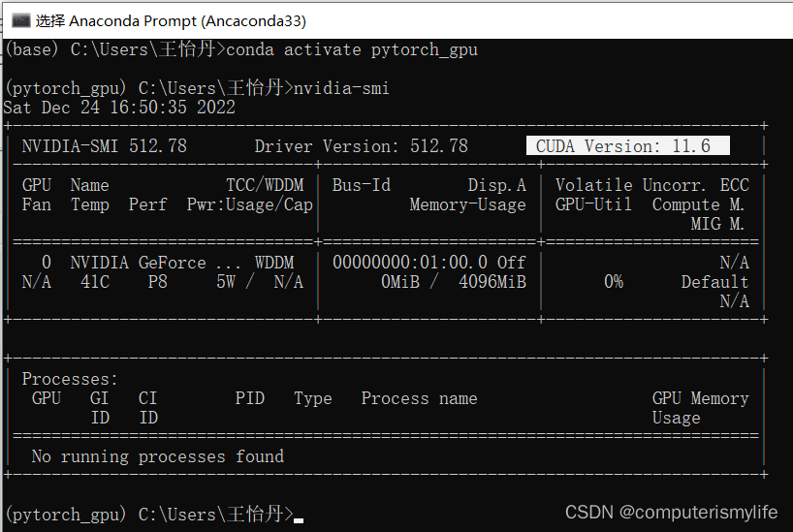This screenshot has width=793, height=532.
Task: Click the command 'conda activate pytorch_gpu'
Action: [352, 49]
